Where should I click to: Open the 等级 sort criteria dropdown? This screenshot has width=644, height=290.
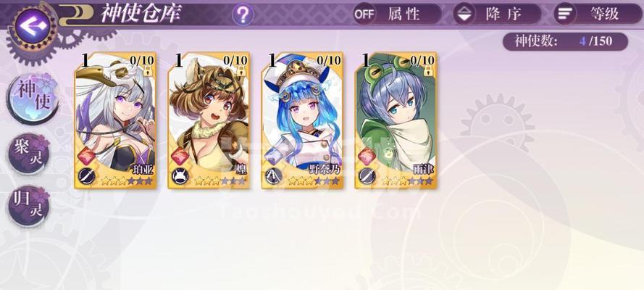(x=598, y=14)
